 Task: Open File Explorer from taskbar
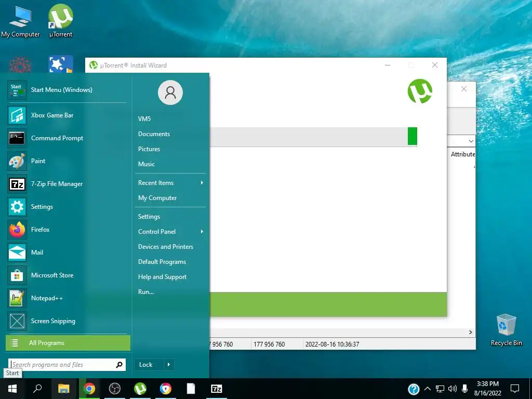63,389
